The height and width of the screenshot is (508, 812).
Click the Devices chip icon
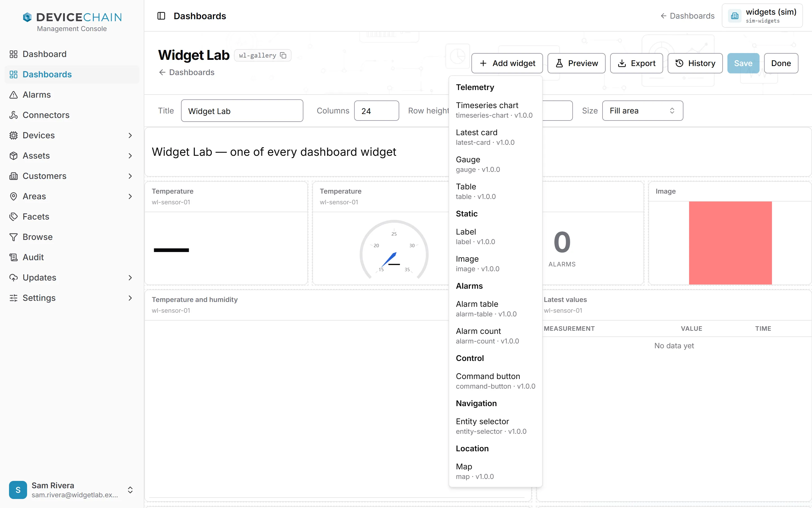point(14,135)
